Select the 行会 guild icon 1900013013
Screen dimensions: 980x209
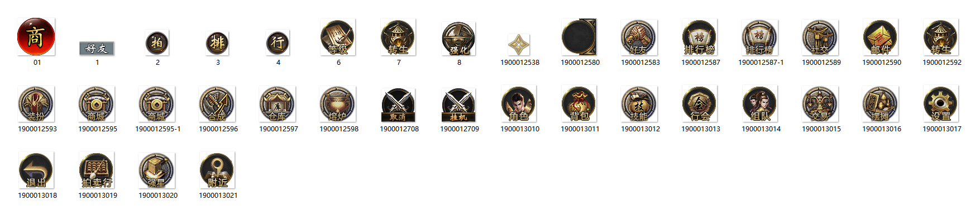coord(700,103)
